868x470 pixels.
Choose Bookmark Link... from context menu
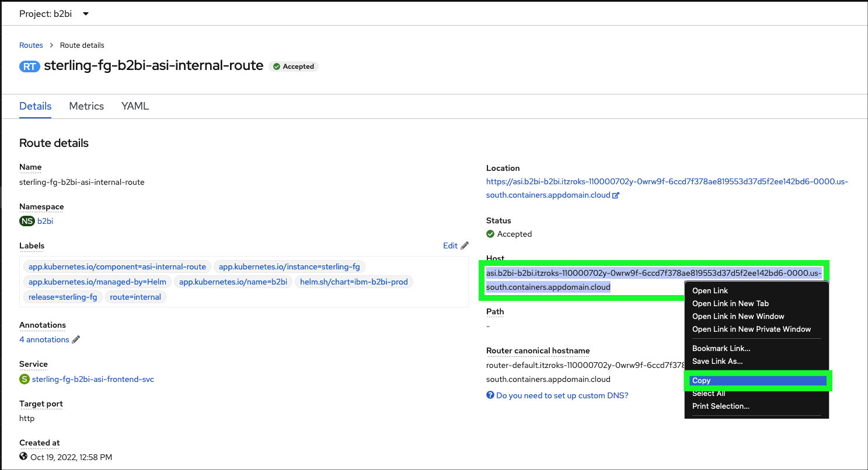coord(721,348)
